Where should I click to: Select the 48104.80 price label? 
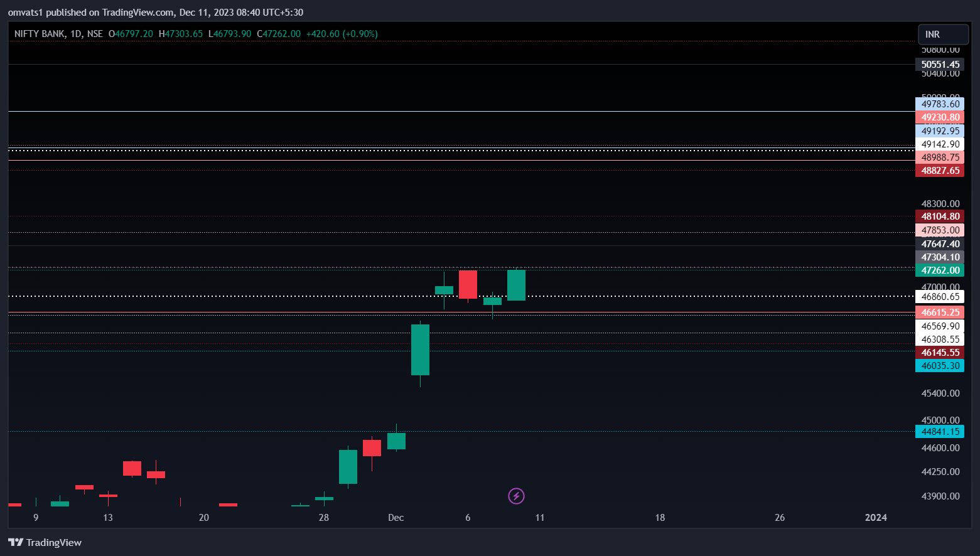tap(940, 217)
